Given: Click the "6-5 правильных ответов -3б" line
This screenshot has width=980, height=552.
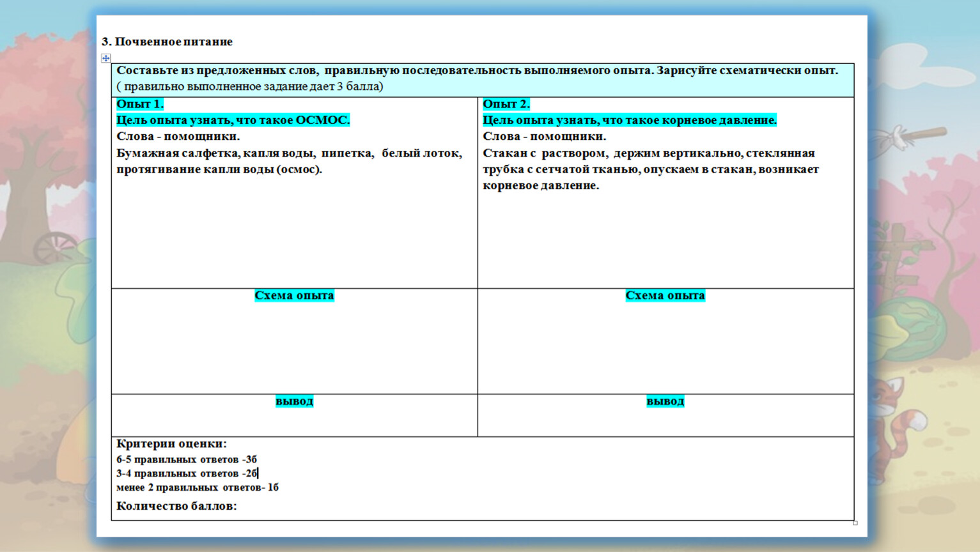Looking at the screenshot, I should [186, 459].
